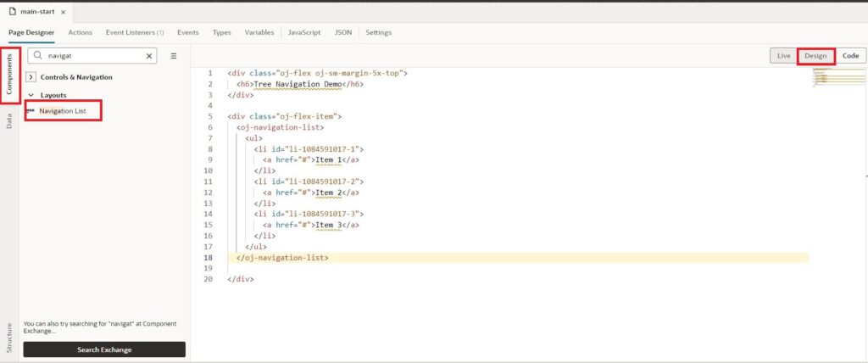The image size is (868, 363).
Task: Collapse the Layouts category
Action: [x=31, y=95]
